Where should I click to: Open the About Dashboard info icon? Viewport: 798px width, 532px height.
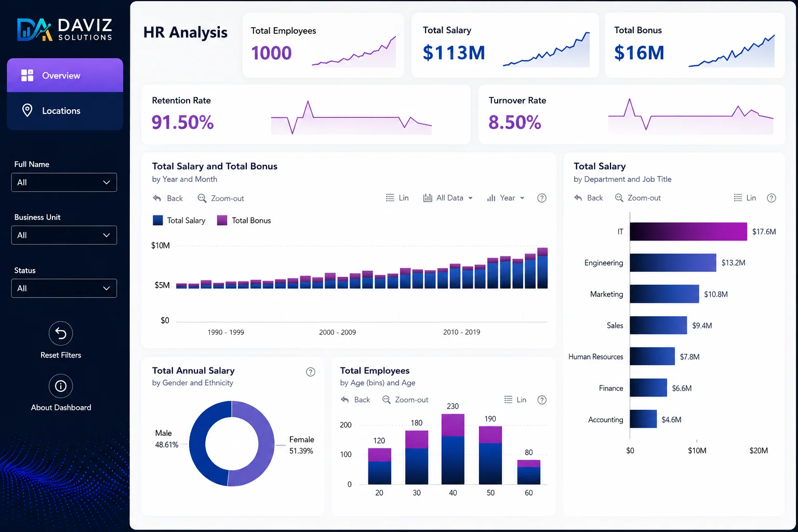(x=61, y=386)
